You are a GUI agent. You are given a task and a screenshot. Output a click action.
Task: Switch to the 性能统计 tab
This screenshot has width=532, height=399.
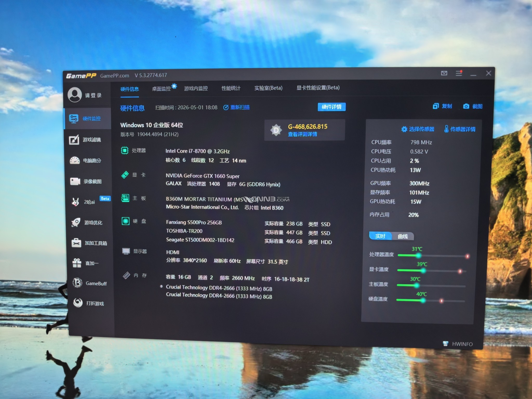pos(231,88)
